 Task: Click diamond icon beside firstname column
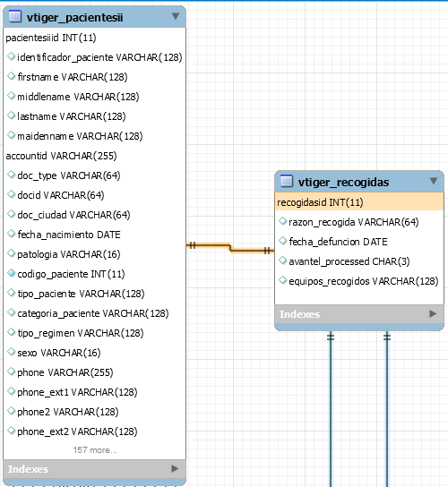(x=11, y=76)
